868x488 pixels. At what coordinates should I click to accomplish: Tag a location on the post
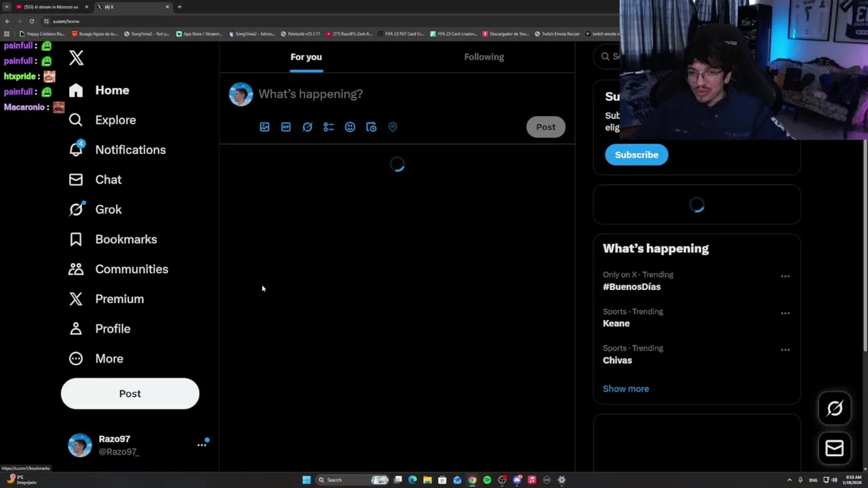pos(393,127)
